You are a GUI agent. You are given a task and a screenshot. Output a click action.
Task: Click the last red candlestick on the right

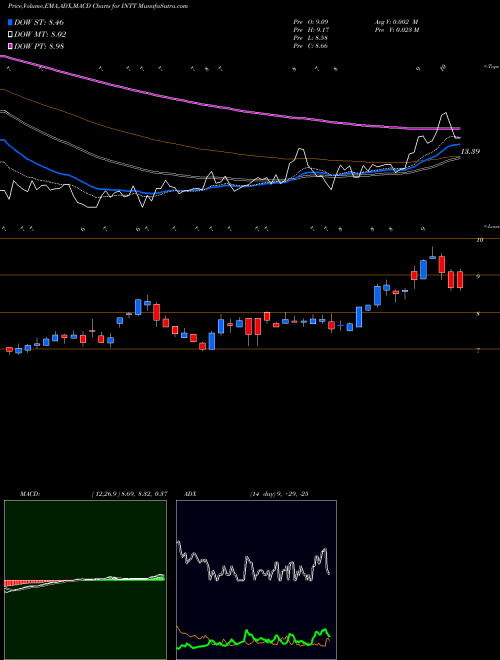click(460, 279)
